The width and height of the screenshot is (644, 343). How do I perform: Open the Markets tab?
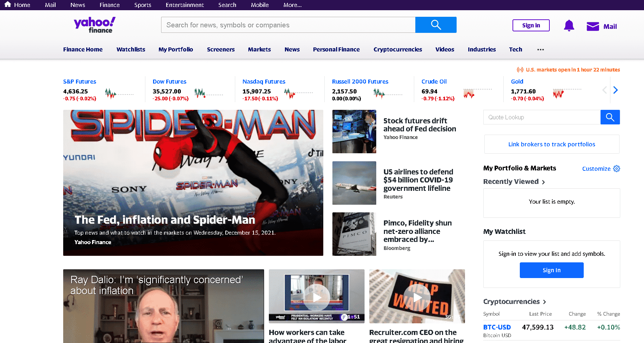[x=259, y=50]
